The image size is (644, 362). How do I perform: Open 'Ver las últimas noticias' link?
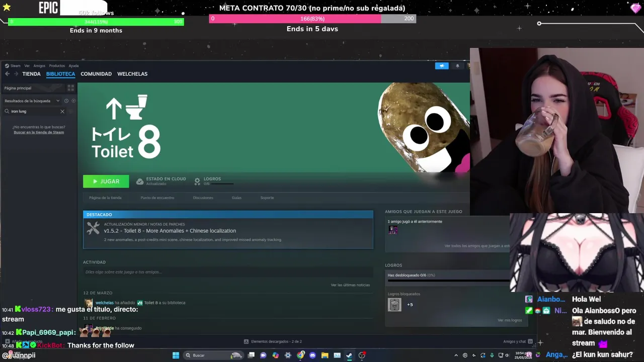tap(350, 285)
